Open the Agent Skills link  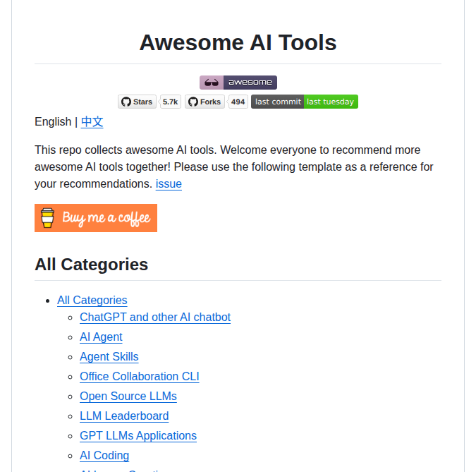pyautogui.click(x=109, y=356)
